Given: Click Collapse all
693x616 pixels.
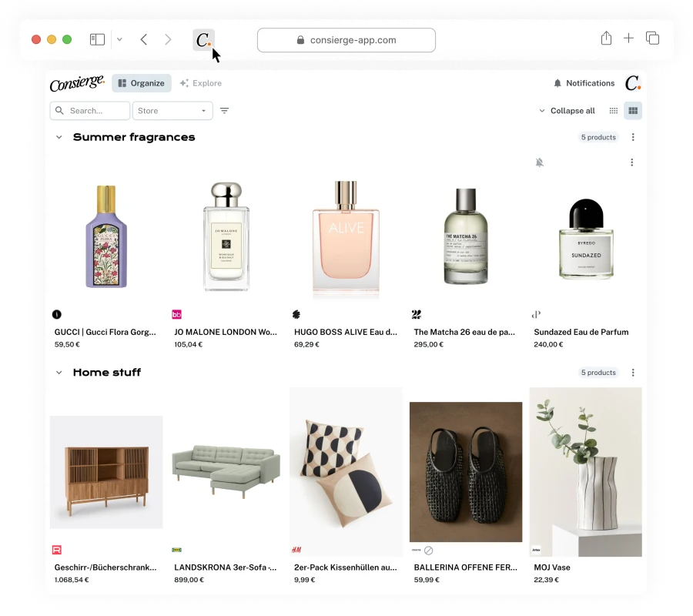Looking at the screenshot, I should point(567,110).
